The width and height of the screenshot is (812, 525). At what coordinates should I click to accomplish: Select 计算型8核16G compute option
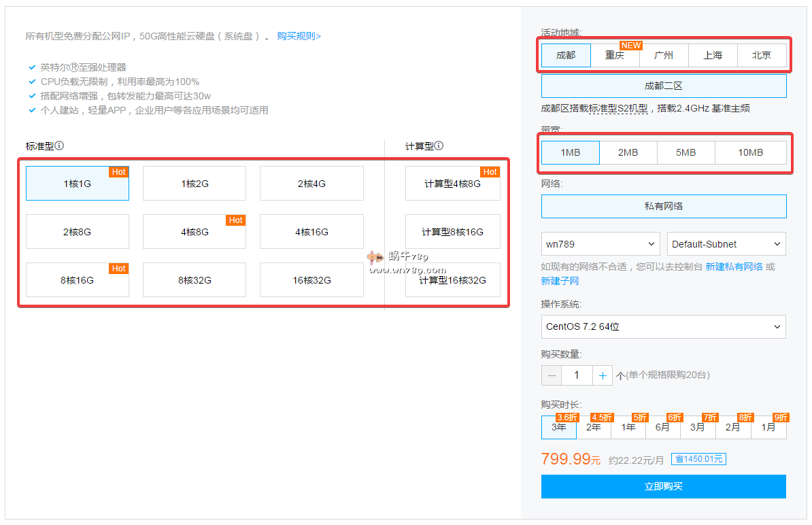tap(452, 232)
